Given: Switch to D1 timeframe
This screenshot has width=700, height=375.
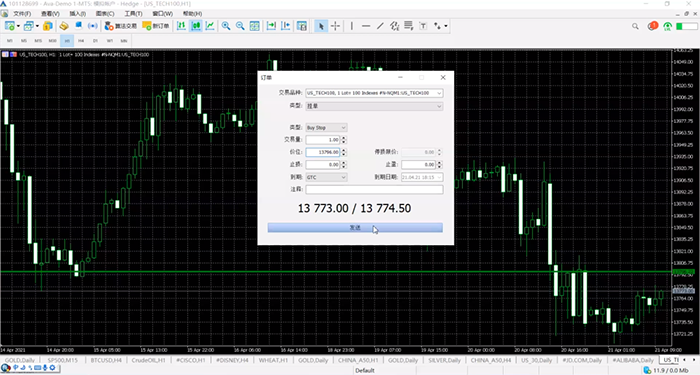Looking at the screenshot, I should [x=96, y=41].
